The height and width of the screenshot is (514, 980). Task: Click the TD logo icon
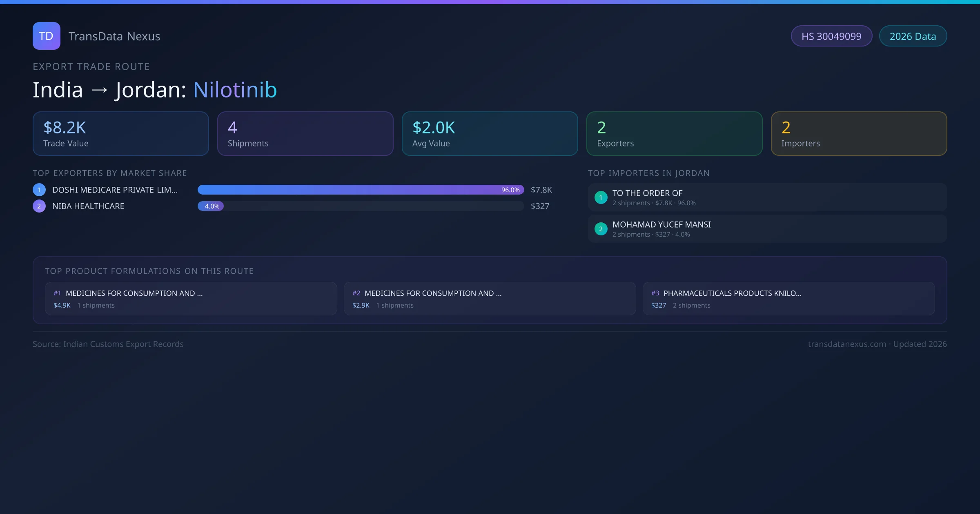(x=46, y=36)
